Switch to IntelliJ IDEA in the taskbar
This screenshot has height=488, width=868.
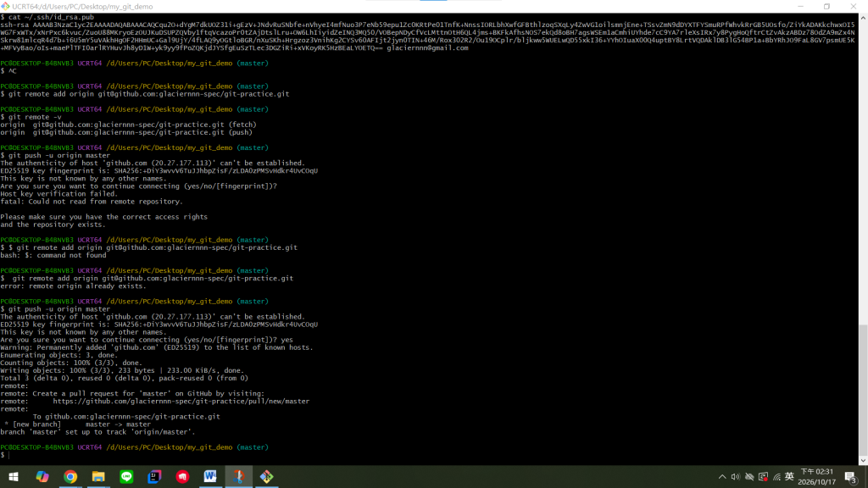pyautogui.click(x=154, y=477)
